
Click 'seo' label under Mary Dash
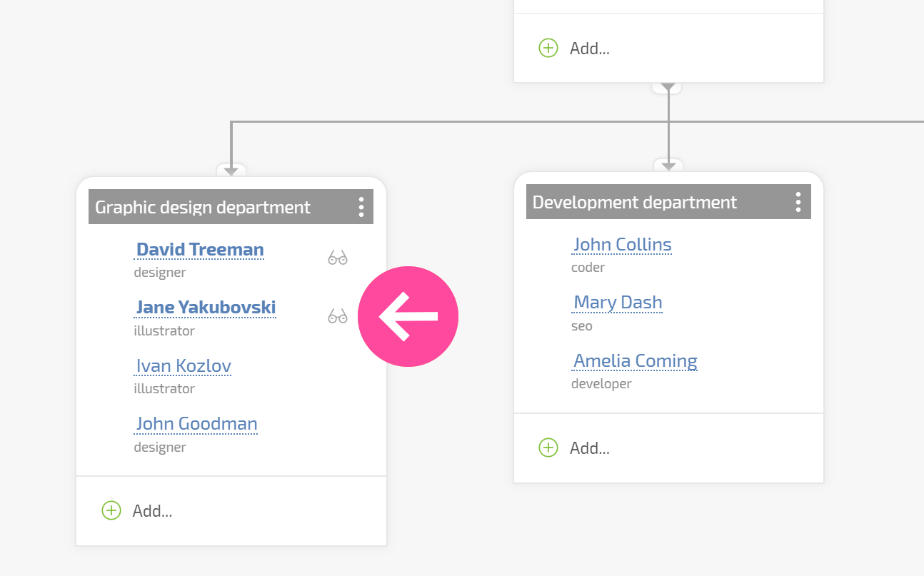pos(582,325)
